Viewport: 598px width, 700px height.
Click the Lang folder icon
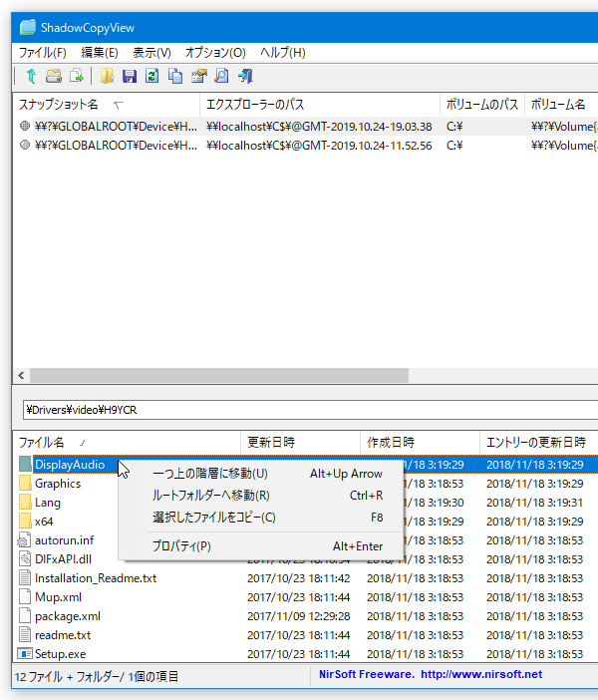pyautogui.click(x=25, y=502)
